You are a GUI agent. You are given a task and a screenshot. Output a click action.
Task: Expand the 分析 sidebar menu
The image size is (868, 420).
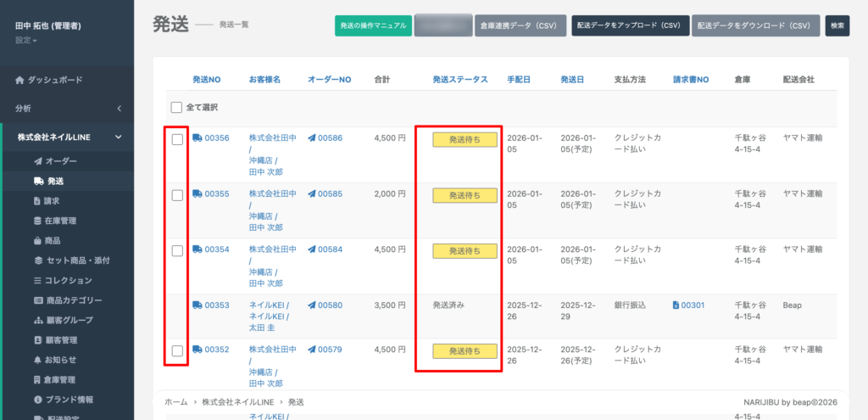pyautogui.click(x=119, y=109)
